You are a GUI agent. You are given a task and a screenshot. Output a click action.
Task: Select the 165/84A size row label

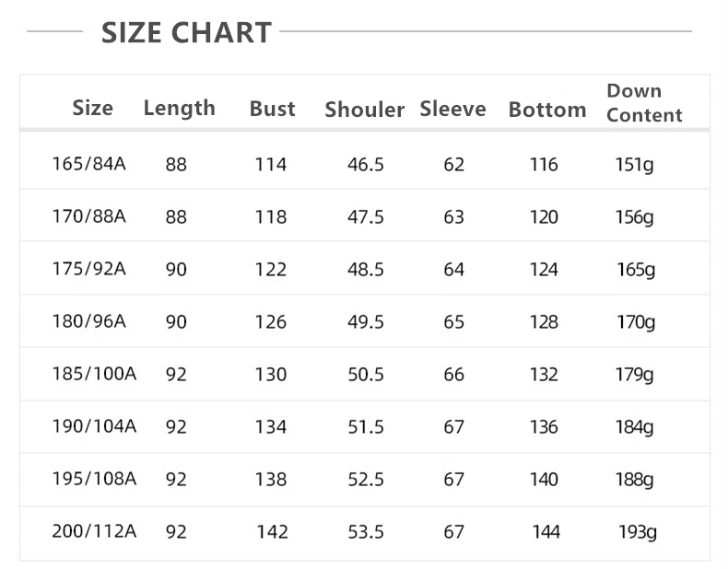tap(89, 164)
